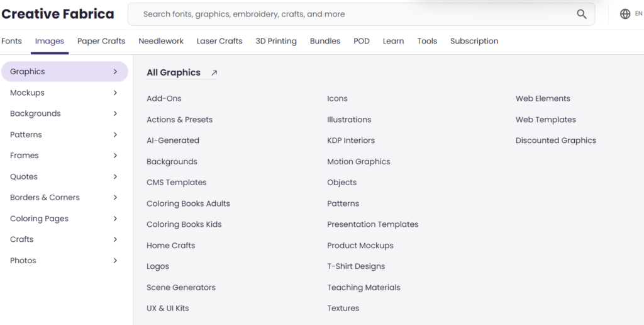Open the Product Mockups link

[360, 246]
